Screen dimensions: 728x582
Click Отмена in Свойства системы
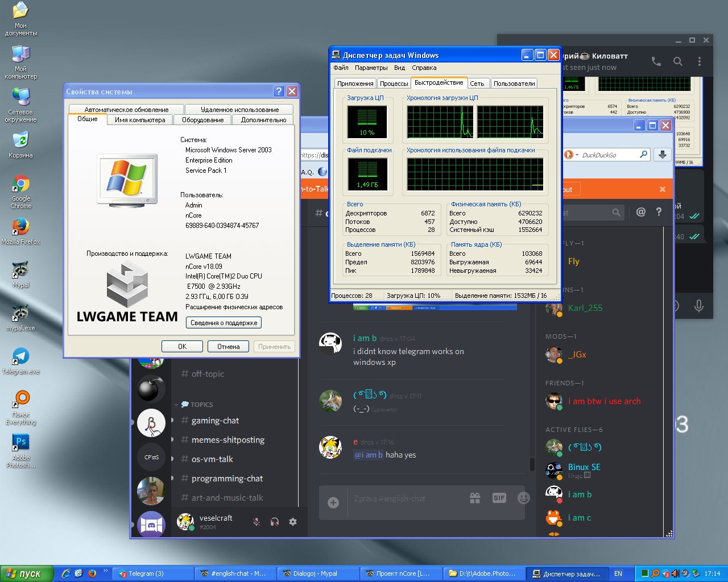(x=228, y=346)
